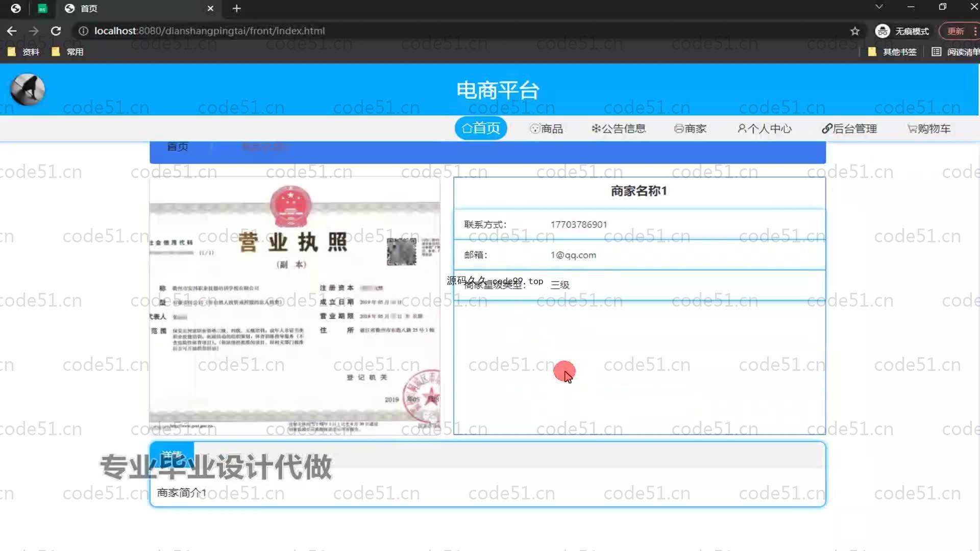Click the address bar URL field
Screen dimensions: 980x551
click(x=459, y=31)
